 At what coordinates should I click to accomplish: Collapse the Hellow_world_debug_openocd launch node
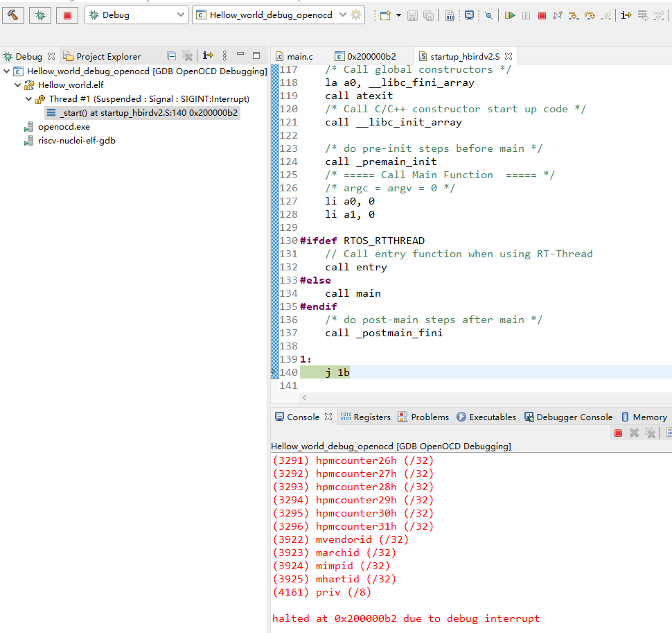point(7,71)
